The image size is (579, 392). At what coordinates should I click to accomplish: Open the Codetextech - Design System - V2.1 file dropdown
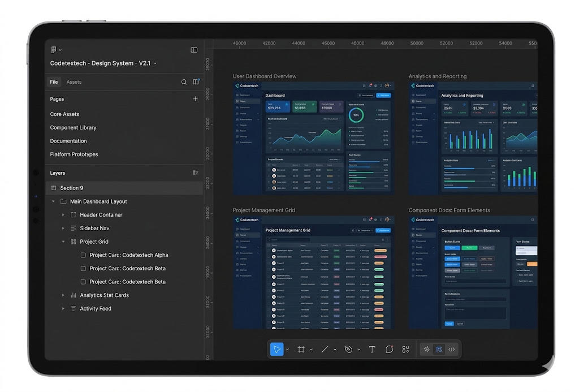coord(155,63)
